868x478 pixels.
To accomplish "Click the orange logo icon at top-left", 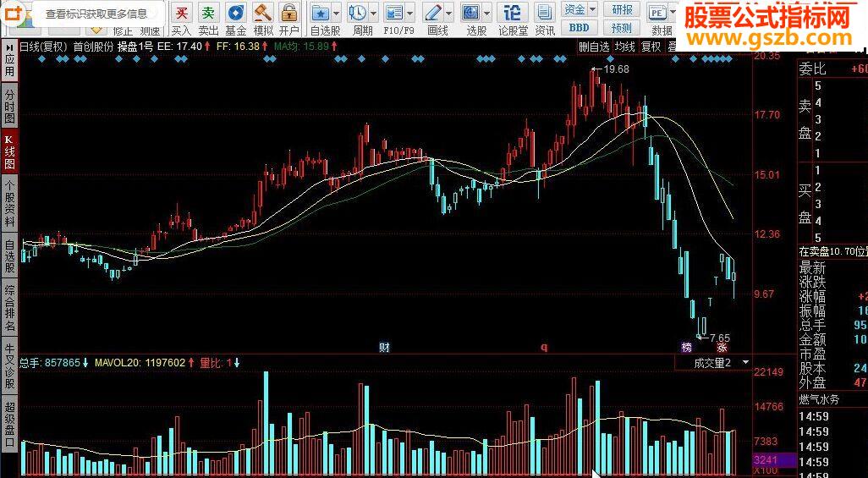I will coord(15,12).
